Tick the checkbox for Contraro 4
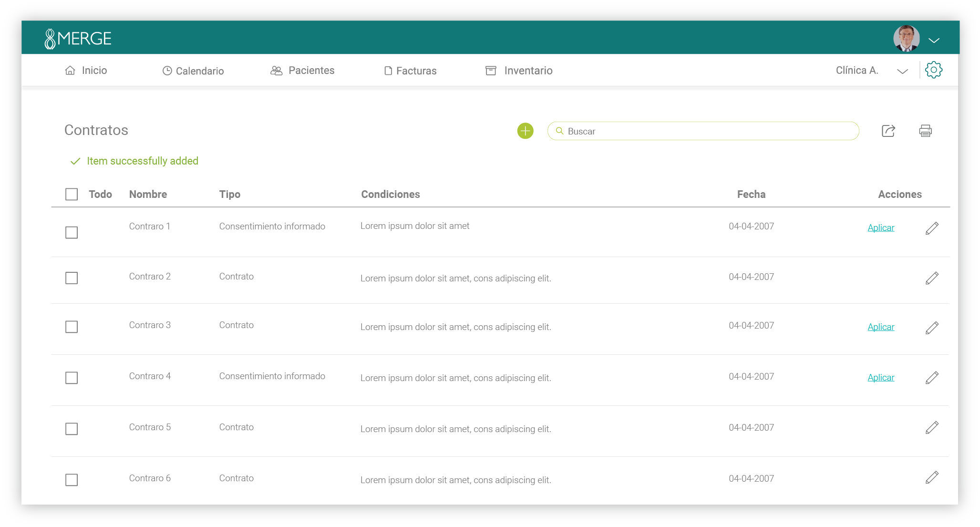This screenshot has height=527, width=980. (72, 378)
